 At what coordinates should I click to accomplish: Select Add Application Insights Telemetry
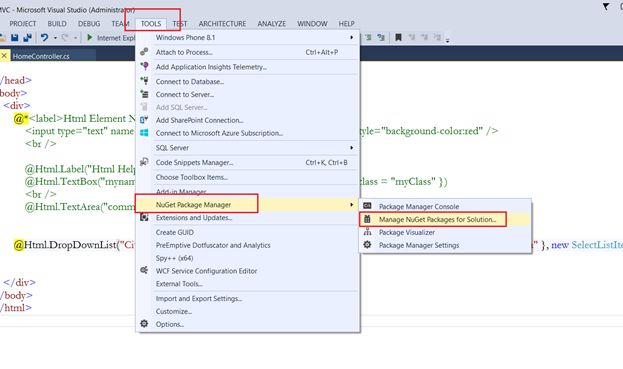pos(248,67)
